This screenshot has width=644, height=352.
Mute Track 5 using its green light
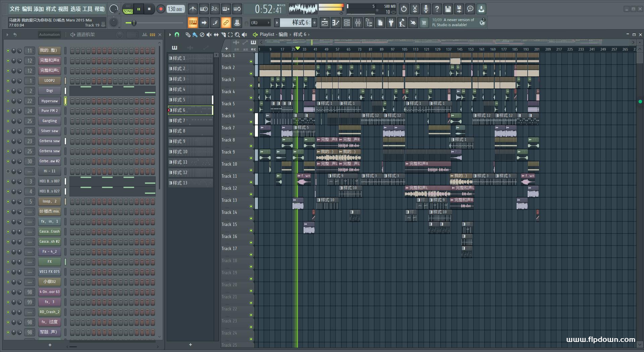pos(251,110)
